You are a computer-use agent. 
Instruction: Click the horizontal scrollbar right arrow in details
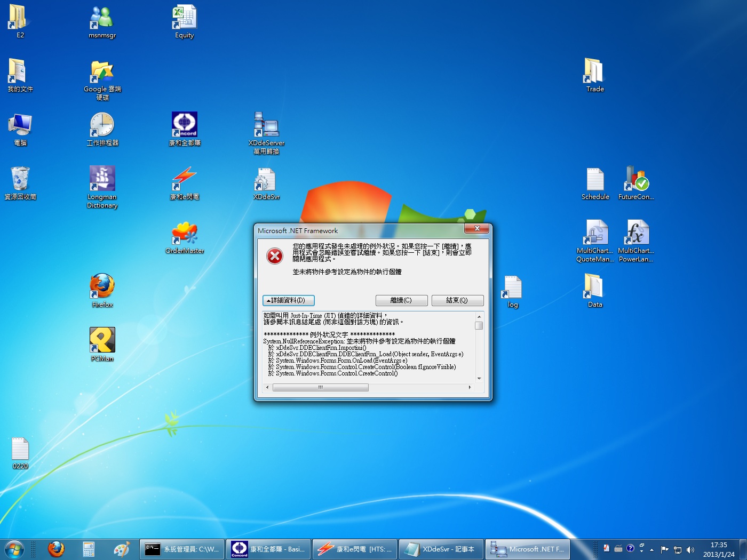(470, 387)
